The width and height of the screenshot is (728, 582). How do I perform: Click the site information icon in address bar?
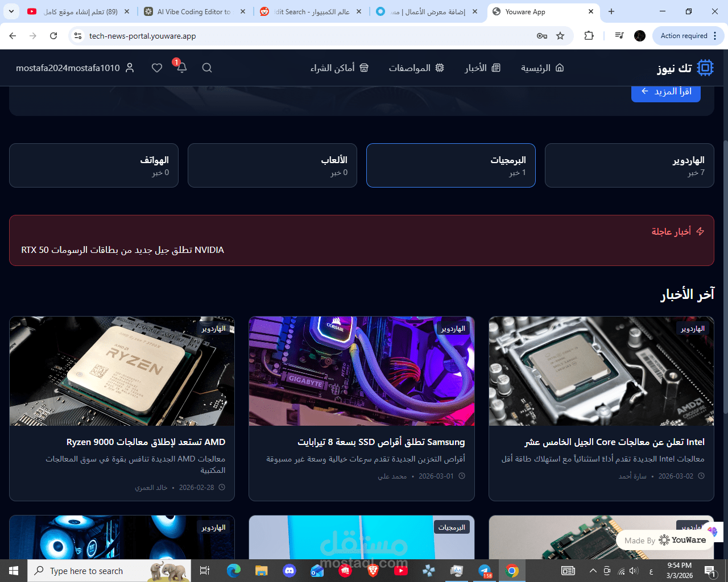click(x=78, y=36)
